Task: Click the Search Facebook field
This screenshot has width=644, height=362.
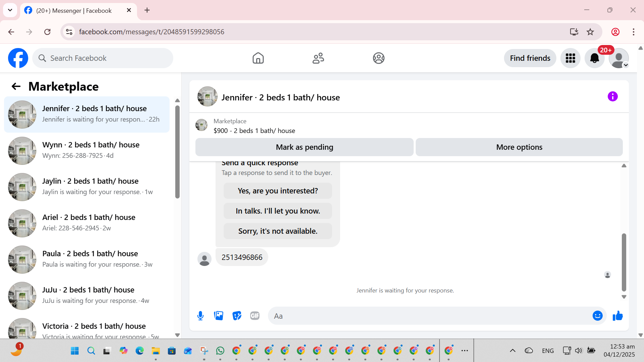Action: tap(103, 58)
